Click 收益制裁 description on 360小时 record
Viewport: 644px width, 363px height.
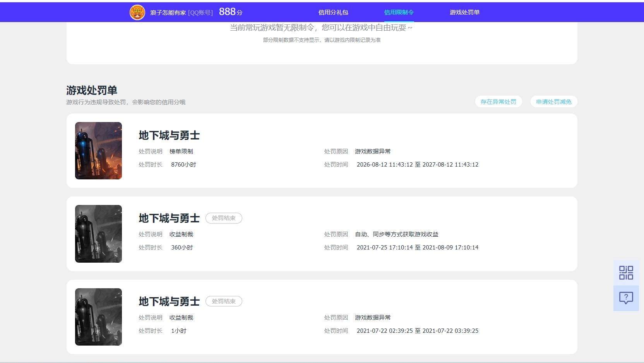181,234
